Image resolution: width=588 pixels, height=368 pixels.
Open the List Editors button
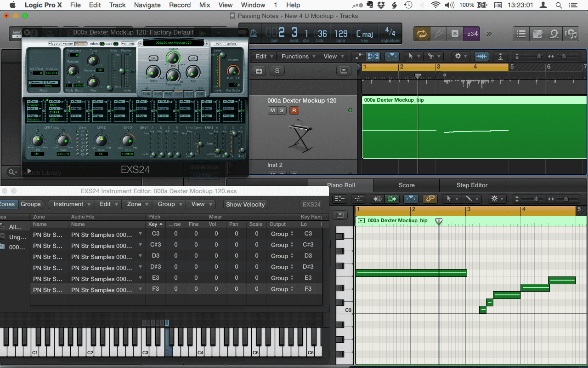[521, 34]
